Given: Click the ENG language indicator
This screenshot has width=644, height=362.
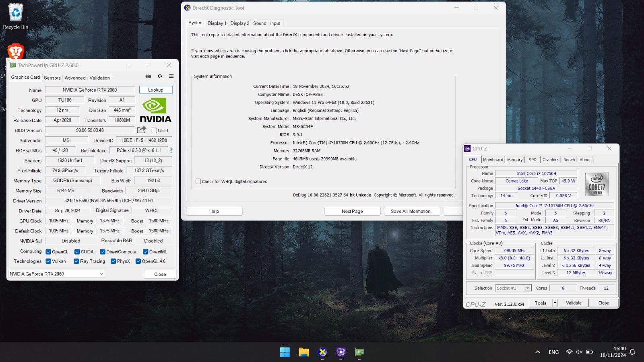Looking at the screenshot, I should [553, 352].
